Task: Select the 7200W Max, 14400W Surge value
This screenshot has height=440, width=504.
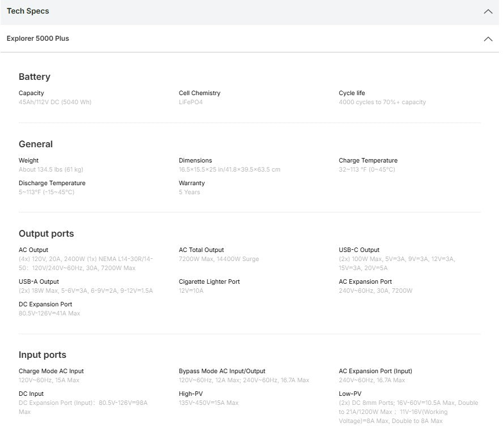Action: tap(219, 259)
